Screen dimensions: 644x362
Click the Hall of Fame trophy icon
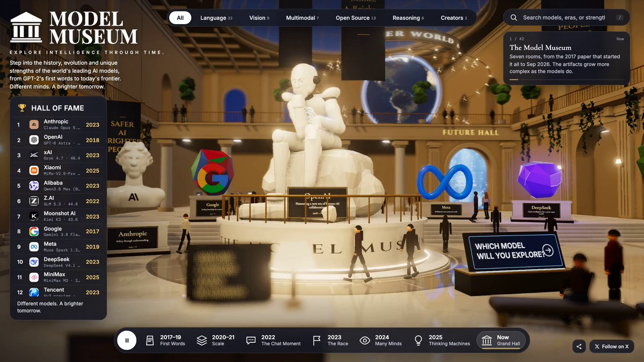point(22,108)
